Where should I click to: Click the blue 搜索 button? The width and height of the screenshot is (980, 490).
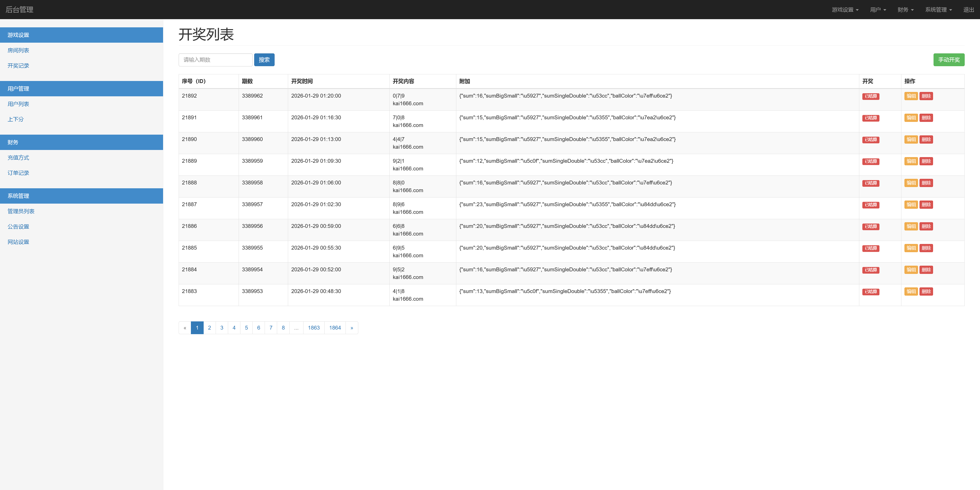pyautogui.click(x=264, y=60)
